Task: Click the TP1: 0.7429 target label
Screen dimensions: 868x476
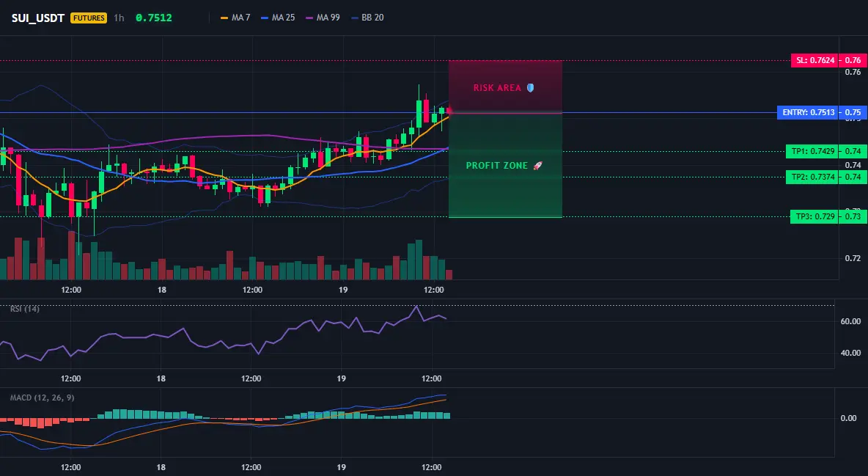Action: [x=812, y=151]
